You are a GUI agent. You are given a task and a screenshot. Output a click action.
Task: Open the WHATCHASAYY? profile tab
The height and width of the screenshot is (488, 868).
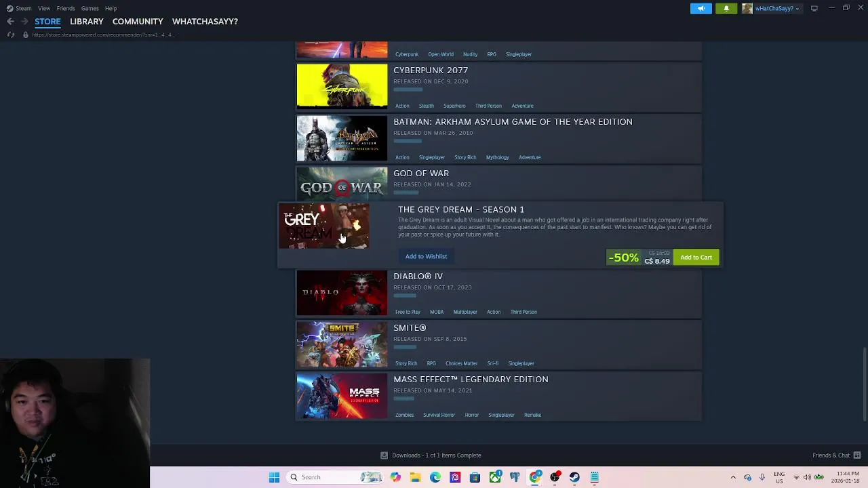pyautogui.click(x=205, y=22)
